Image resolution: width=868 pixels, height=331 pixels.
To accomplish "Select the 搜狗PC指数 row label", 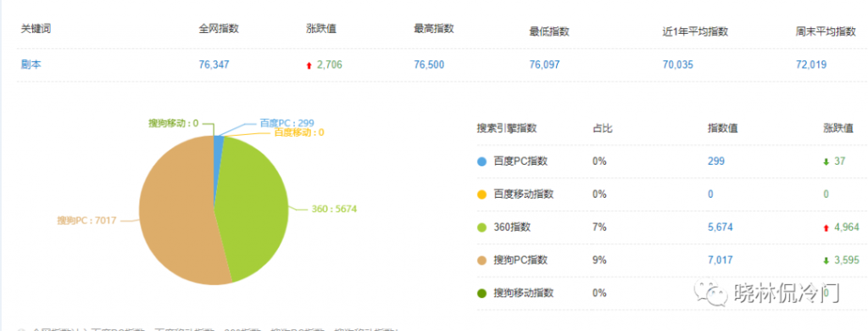I will pyautogui.click(x=521, y=260).
